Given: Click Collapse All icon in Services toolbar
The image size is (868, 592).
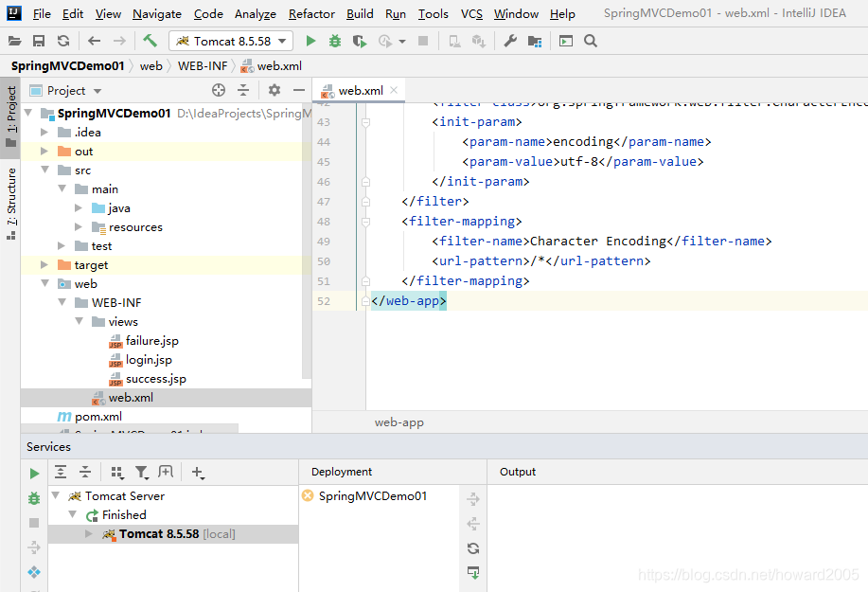Looking at the screenshot, I should (84, 472).
